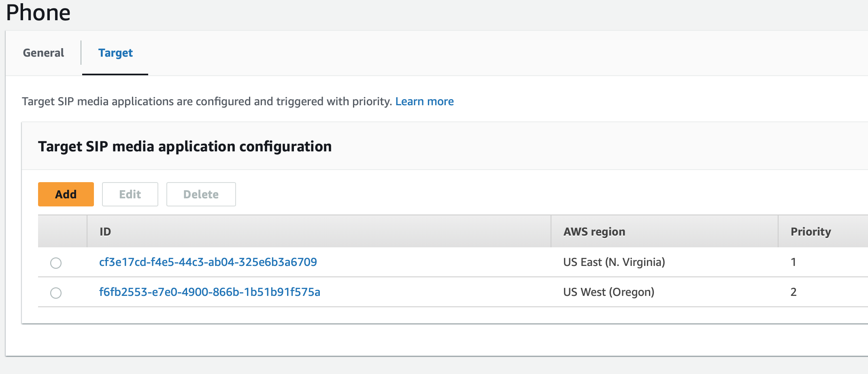Screen dimensions: 868x374
Task: Click the US West (Oregon) cell
Action: 608,292
